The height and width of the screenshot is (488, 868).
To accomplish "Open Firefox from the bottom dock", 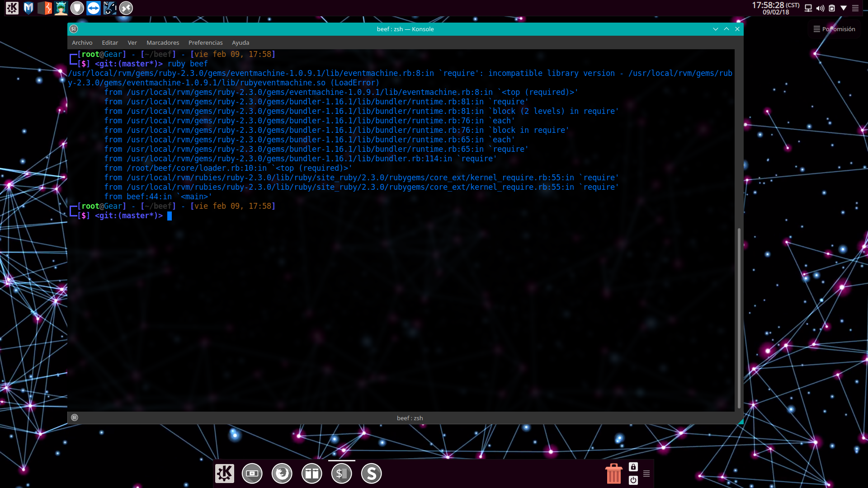I will [x=282, y=473].
